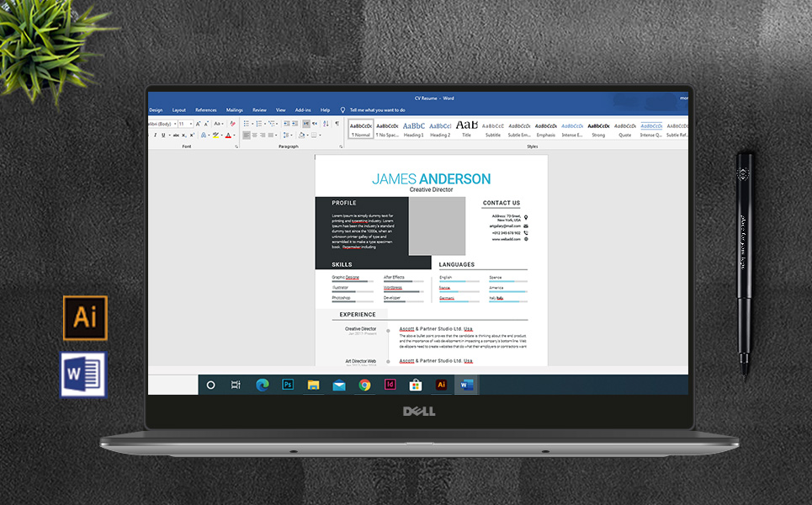Open the font size dropdown showing 11
812x505 pixels.
(191, 124)
